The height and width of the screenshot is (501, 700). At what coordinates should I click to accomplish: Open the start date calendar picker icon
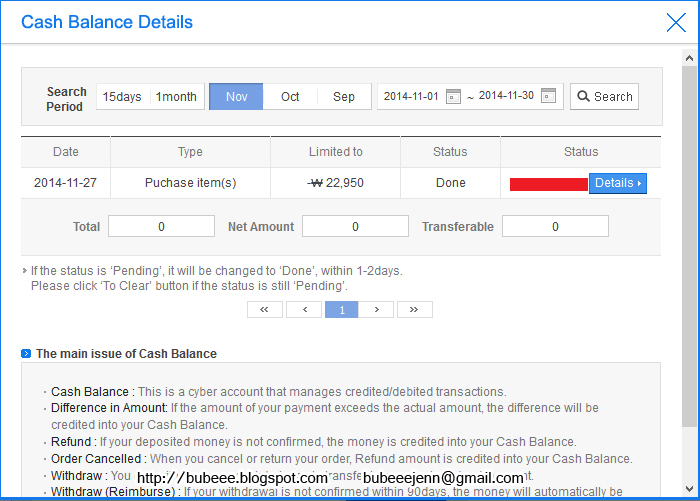pos(453,96)
